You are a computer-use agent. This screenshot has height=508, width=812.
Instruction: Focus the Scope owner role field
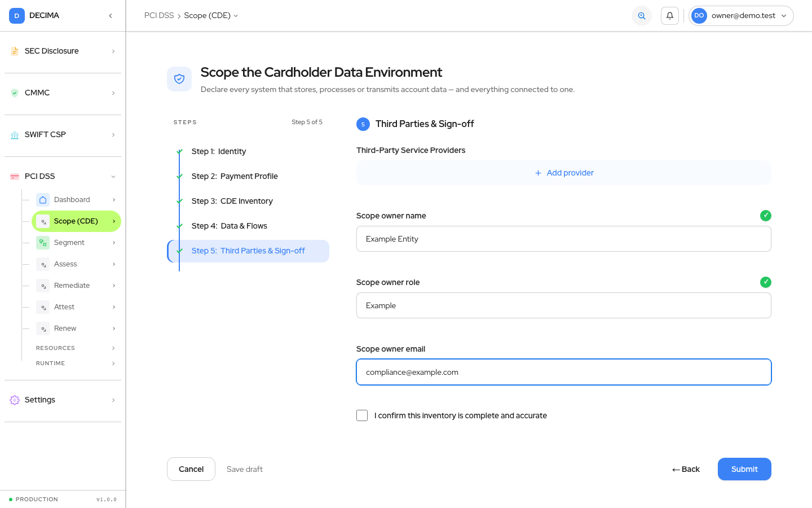click(x=564, y=305)
